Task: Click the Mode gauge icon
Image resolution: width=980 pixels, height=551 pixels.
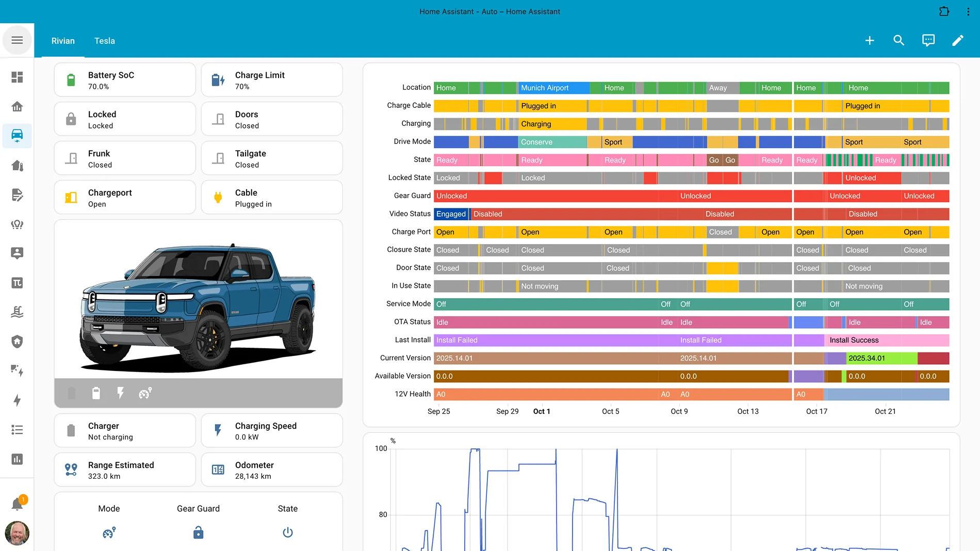Action: click(x=109, y=532)
